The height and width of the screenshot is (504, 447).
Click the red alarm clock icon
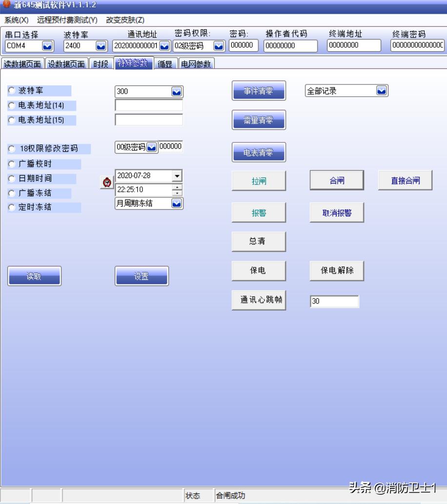click(x=106, y=181)
